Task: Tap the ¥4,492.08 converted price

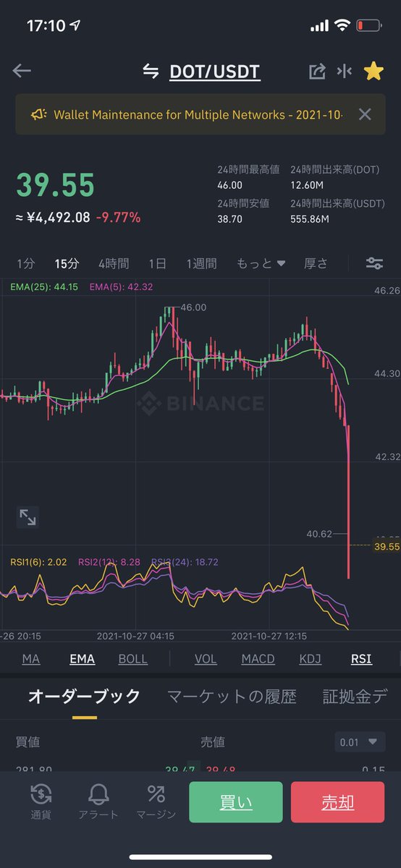Action: 53,217
